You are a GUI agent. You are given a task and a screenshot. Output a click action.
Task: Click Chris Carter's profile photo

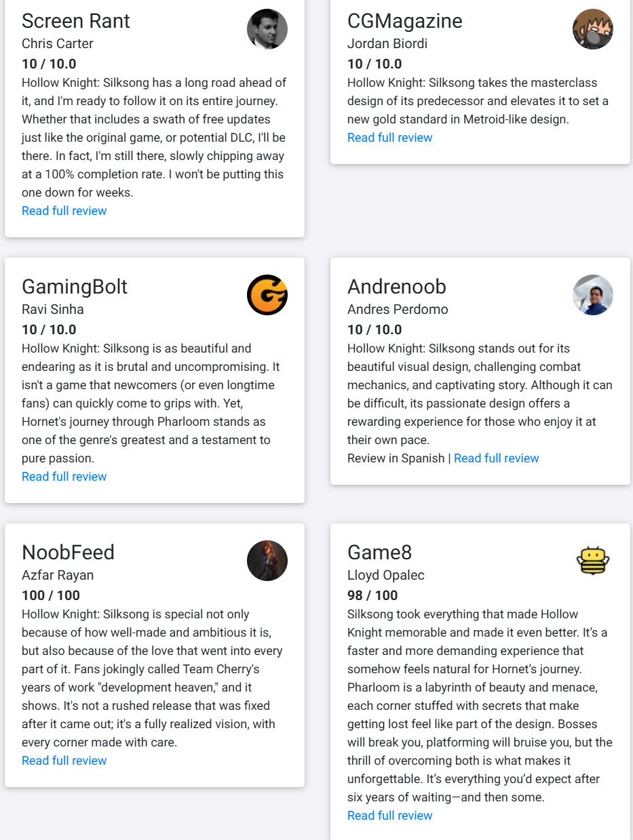point(267,29)
